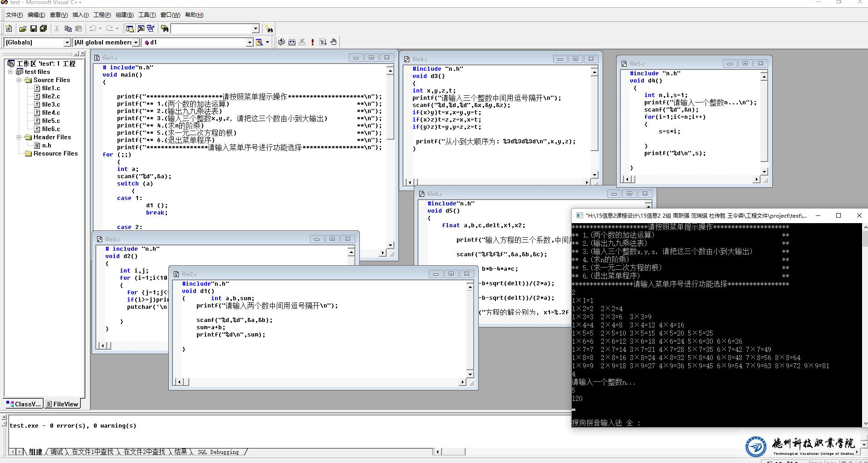The image size is (868, 463).
Task: Expand the d1 function members dropdown
Action: 249,42
